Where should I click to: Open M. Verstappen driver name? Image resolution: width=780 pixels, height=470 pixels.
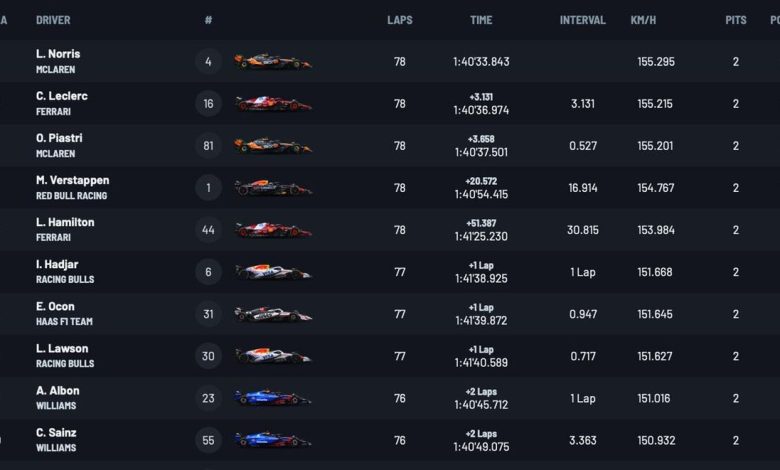73,180
